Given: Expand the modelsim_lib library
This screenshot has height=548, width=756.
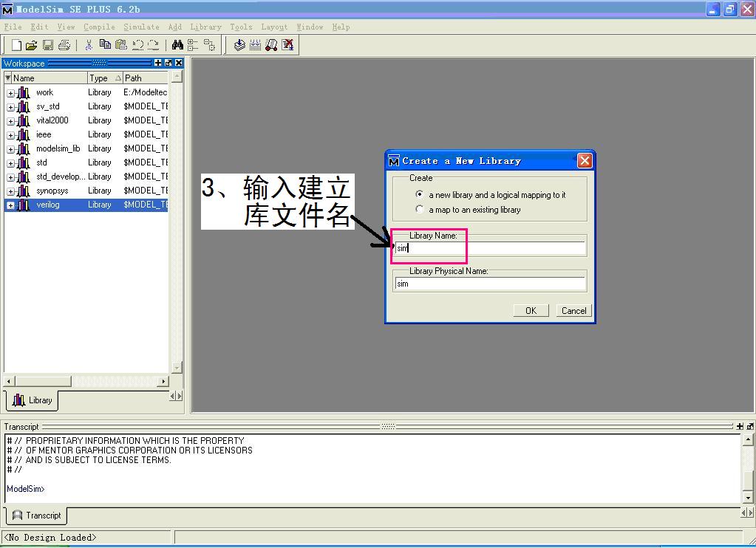Looking at the screenshot, I should [x=10, y=149].
